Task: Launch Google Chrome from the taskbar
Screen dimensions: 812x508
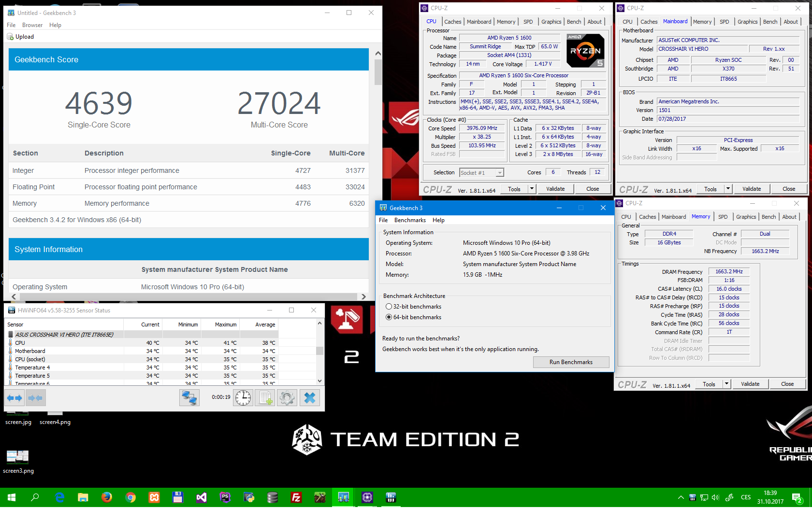Action: pyautogui.click(x=130, y=497)
